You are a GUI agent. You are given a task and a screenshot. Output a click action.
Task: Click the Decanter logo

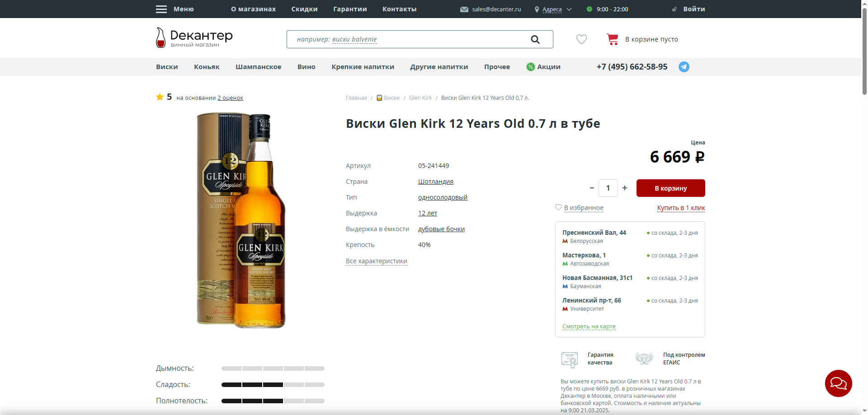pos(194,37)
